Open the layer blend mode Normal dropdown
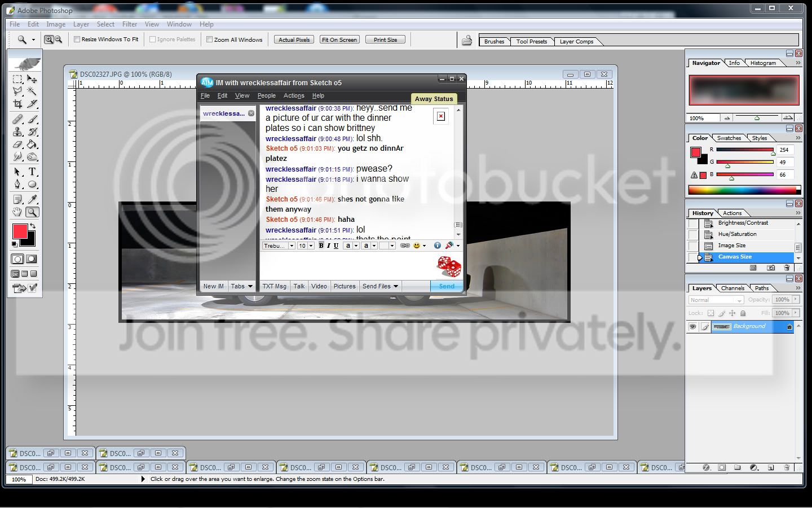This screenshot has width=812, height=508. [x=716, y=300]
